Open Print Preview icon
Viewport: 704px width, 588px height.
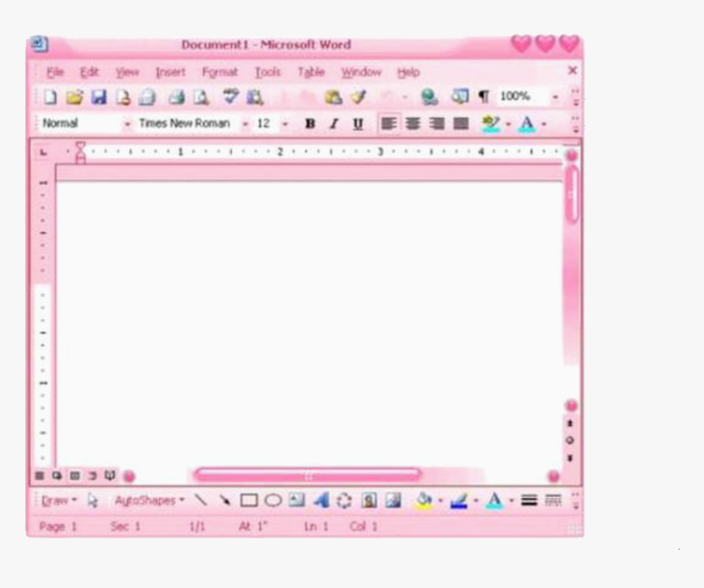[x=201, y=97]
